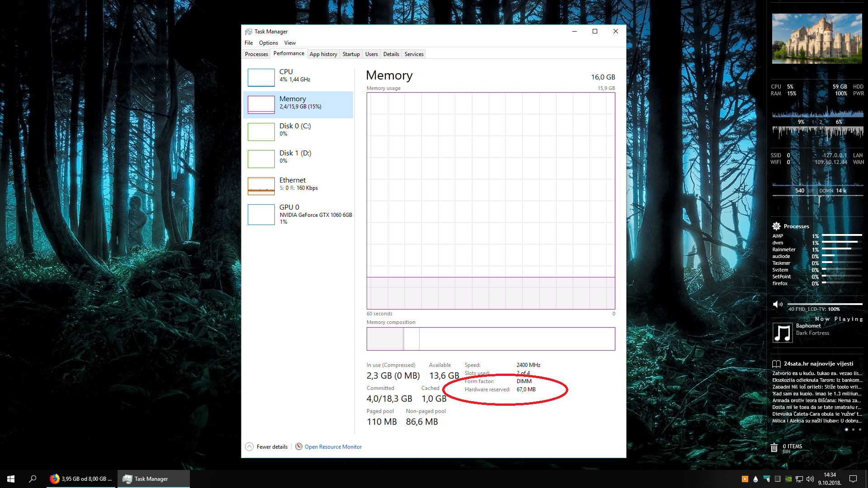
Task: Click the volume speaker tray icon
Action: click(x=810, y=479)
